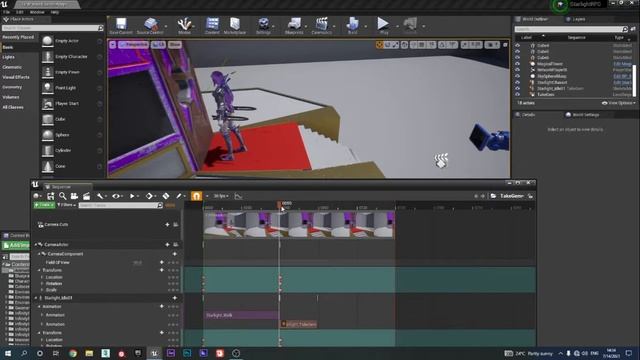Open the Filters dropdown in Sequencer
640x360 pixels.
(67, 205)
